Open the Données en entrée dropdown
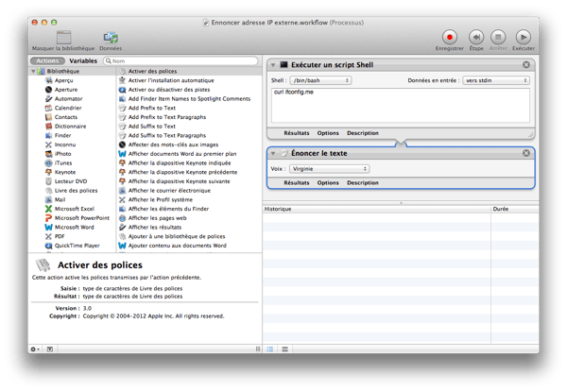The height and width of the screenshot is (392, 567). coord(496,81)
